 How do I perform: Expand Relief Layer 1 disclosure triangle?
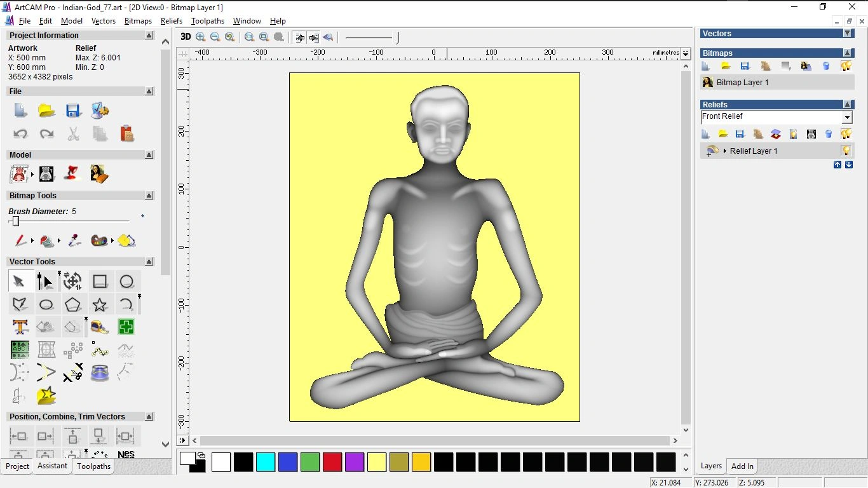(x=725, y=151)
